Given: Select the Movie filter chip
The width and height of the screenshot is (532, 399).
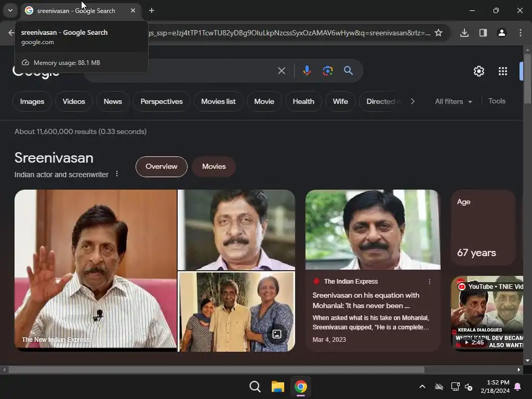Looking at the screenshot, I should 264,101.
